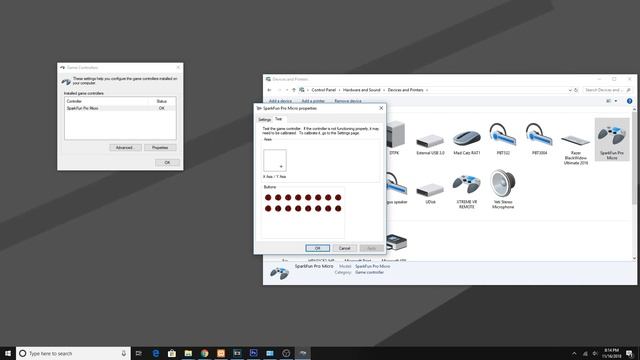This screenshot has height=360, width=640.
Task: Click OK in the Game Controllers window
Action: (x=167, y=162)
